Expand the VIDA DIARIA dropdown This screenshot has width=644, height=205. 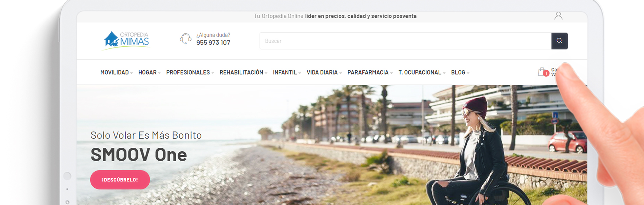click(x=324, y=73)
